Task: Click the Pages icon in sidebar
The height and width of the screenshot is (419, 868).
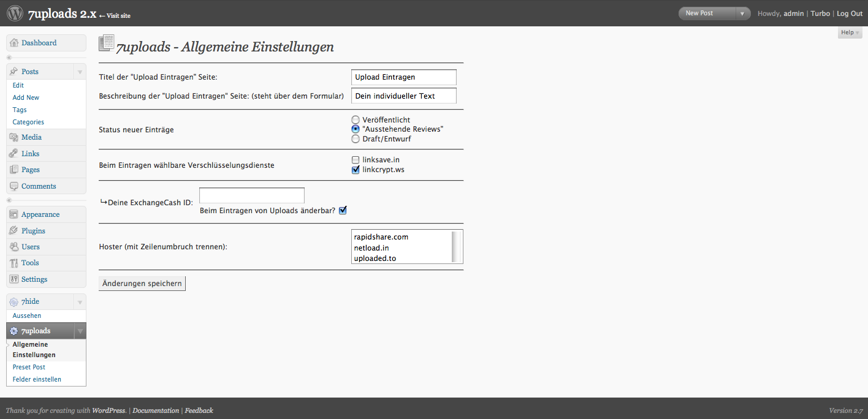Action: pyautogui.click(x=14, y=170)
